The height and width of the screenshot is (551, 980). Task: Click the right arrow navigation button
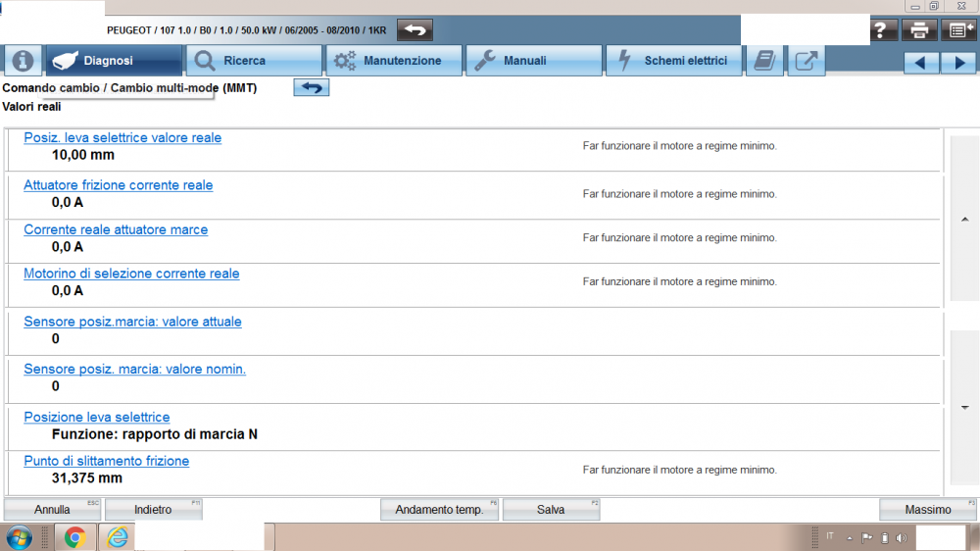point(957,62)
